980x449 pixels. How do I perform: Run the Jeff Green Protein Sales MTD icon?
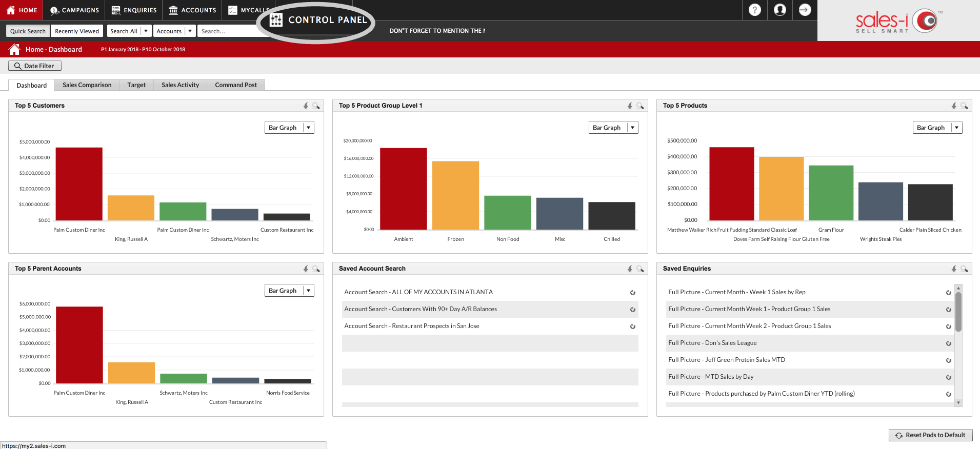(949, 360)
